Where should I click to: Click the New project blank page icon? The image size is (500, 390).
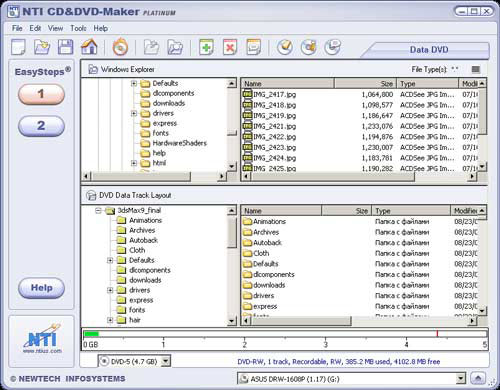[x=18, y=47]
